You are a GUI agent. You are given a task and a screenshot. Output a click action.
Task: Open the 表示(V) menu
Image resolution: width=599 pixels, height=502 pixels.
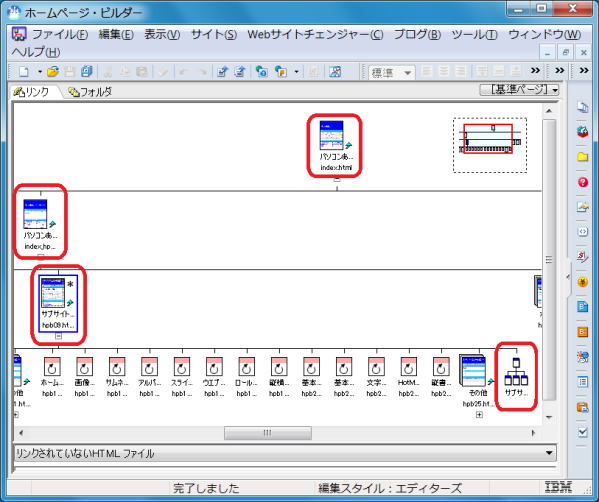point(162,34)
